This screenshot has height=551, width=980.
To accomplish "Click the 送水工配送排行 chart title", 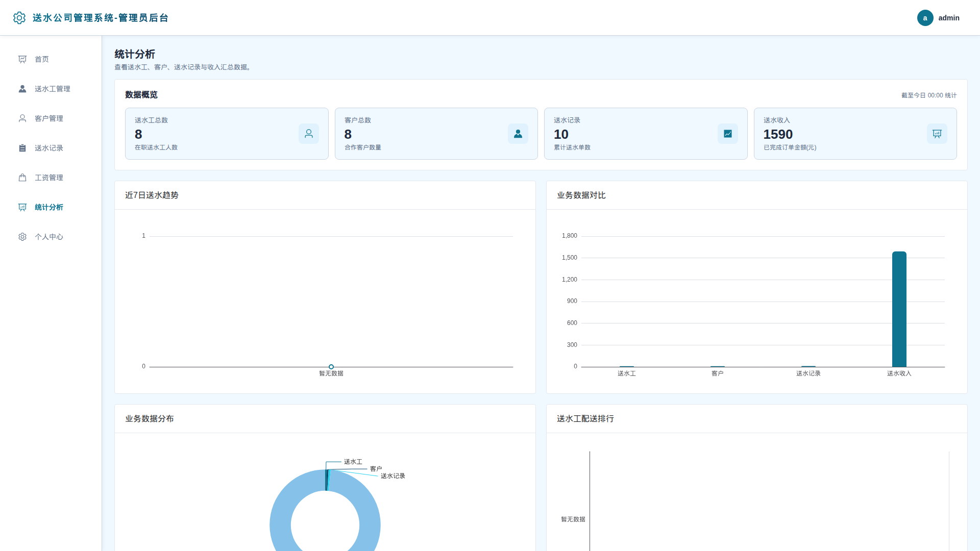I will click(585, 419).
